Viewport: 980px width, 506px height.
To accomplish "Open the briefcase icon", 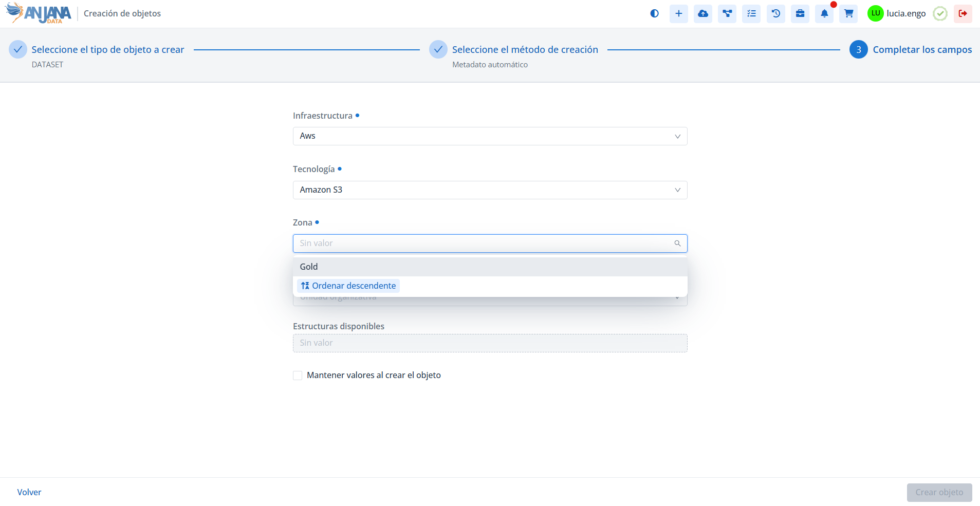I will coord(800,14).
